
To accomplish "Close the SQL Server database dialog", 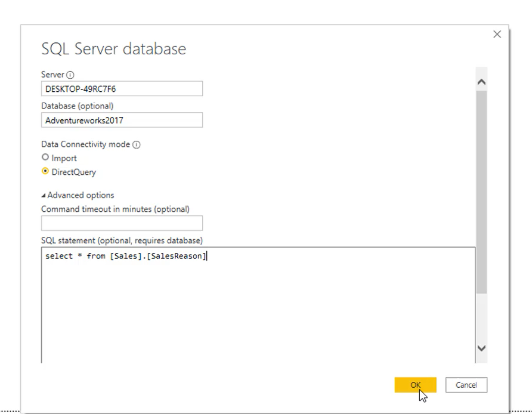I will point(497,34).
